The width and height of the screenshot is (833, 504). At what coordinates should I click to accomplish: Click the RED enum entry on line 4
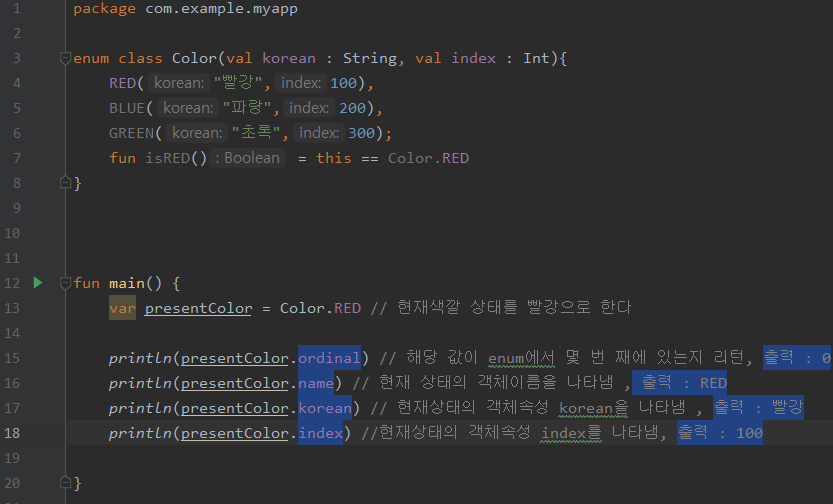122,83
